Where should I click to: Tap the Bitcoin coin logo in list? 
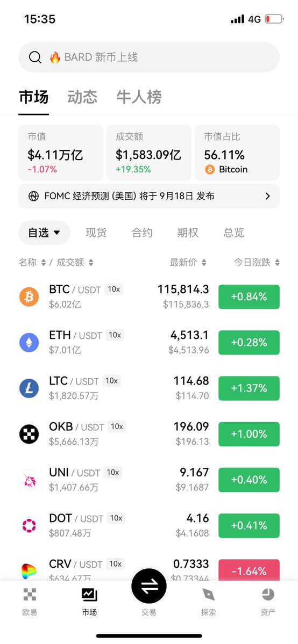[x=29, y=296]
